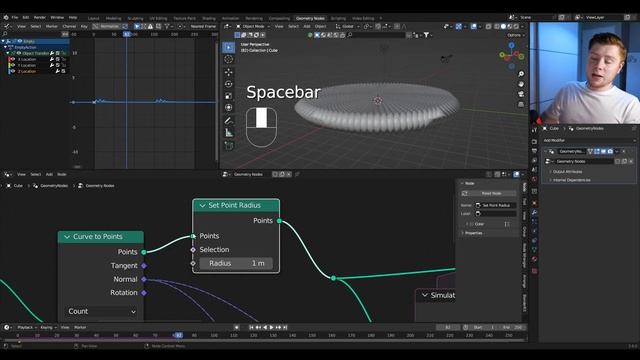The height and width of the screenshot is (360, 640).
Task: Collapse the Curve to Points node
Action: (67, 237)
